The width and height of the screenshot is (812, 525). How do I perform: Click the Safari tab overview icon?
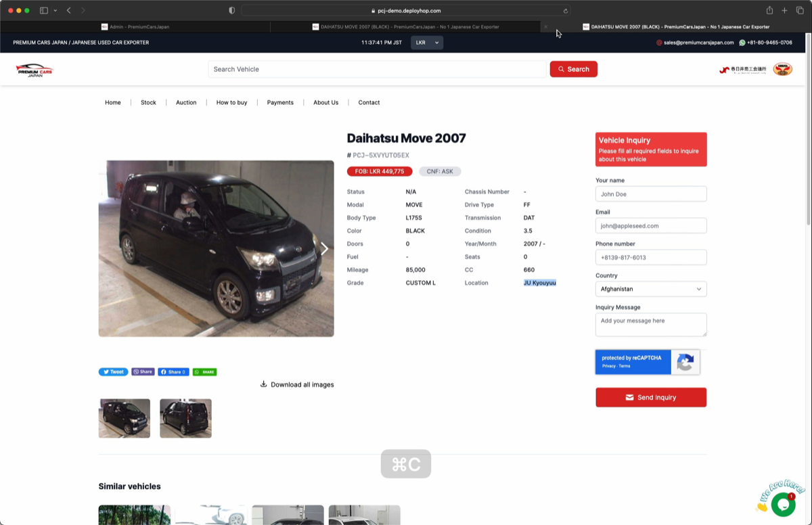(799, 11)
